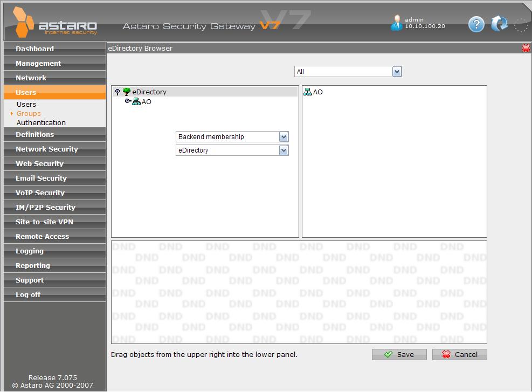Click the admin user icon
This screenshot has height=392, width=532.
(396, 23)
